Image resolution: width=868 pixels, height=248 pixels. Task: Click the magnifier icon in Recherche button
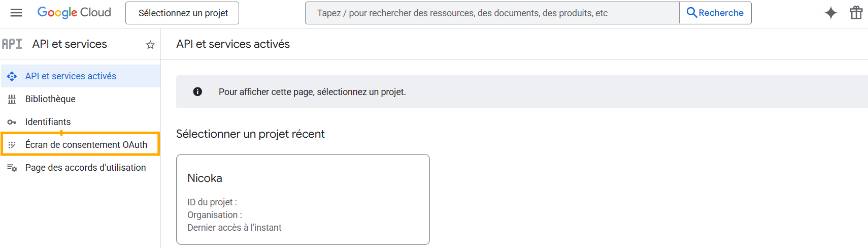[691, 13]
